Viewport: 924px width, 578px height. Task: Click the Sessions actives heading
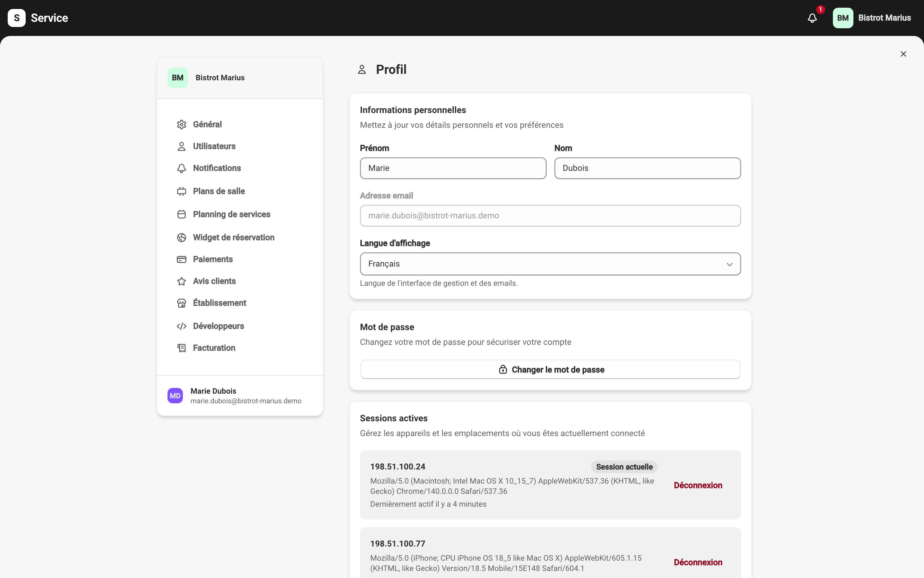tap(394, 418)
